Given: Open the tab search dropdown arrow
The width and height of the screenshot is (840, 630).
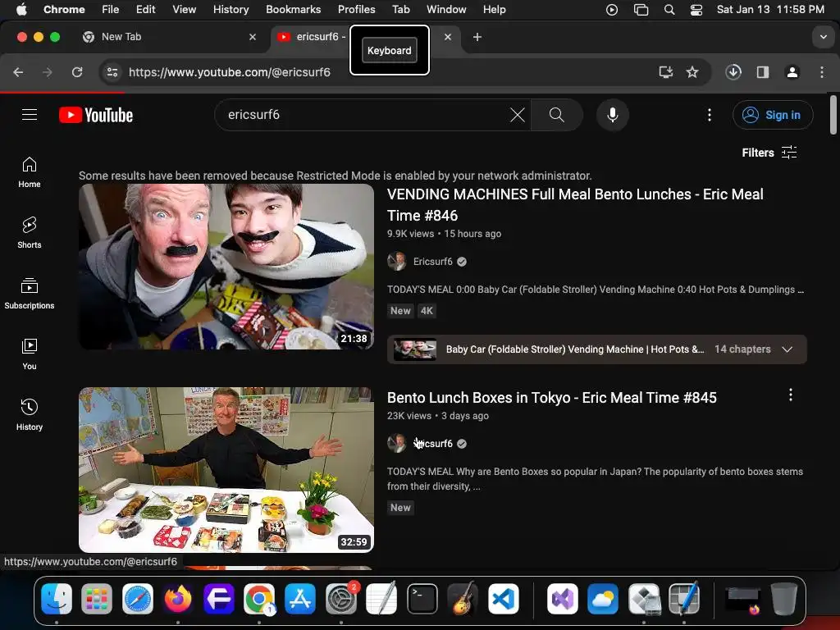Looking at the screenshot, I should [823, 37].
